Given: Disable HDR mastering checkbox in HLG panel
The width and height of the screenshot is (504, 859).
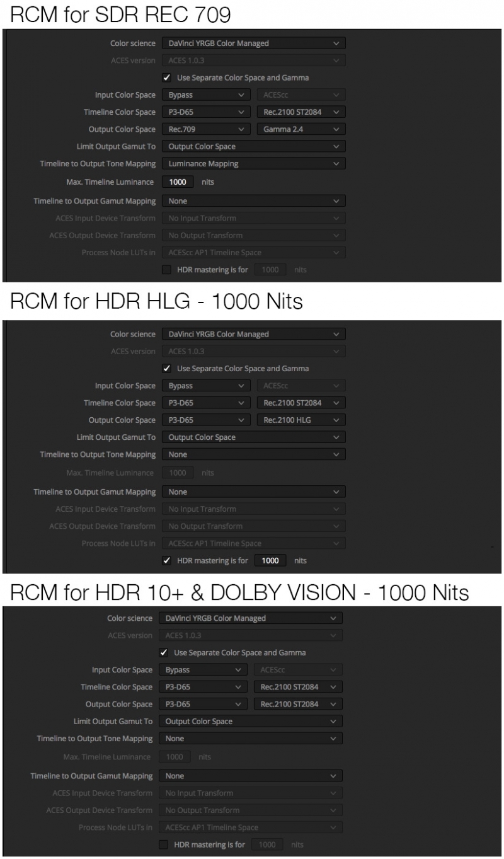Looking at the screenshot, I should [x=167, y=560].
